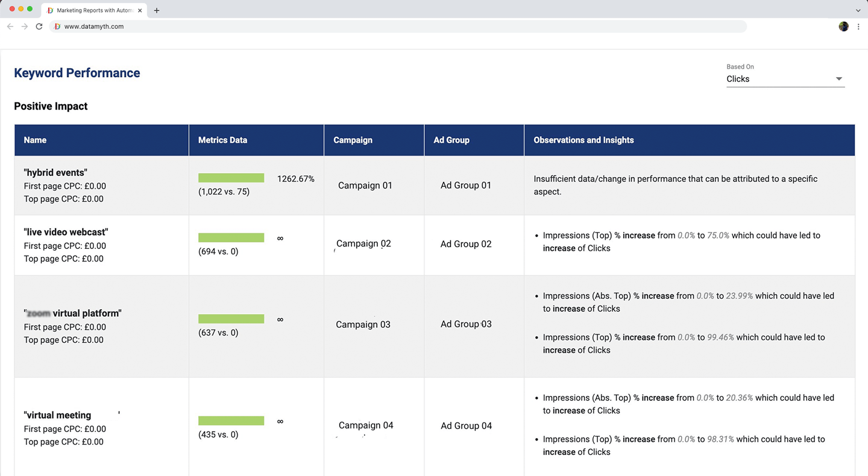The height and width of the screenshot is (476, 868).
Task: Click Ad Group 04 cell
Action: [466, 425]
